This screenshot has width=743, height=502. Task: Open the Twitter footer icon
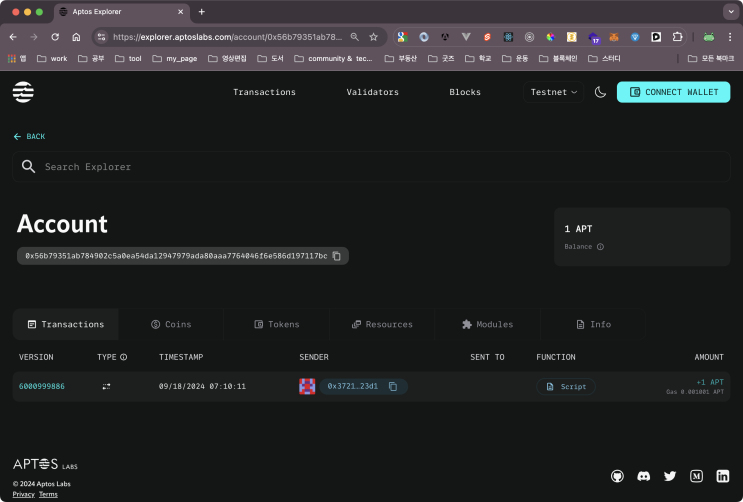point(670,476)
